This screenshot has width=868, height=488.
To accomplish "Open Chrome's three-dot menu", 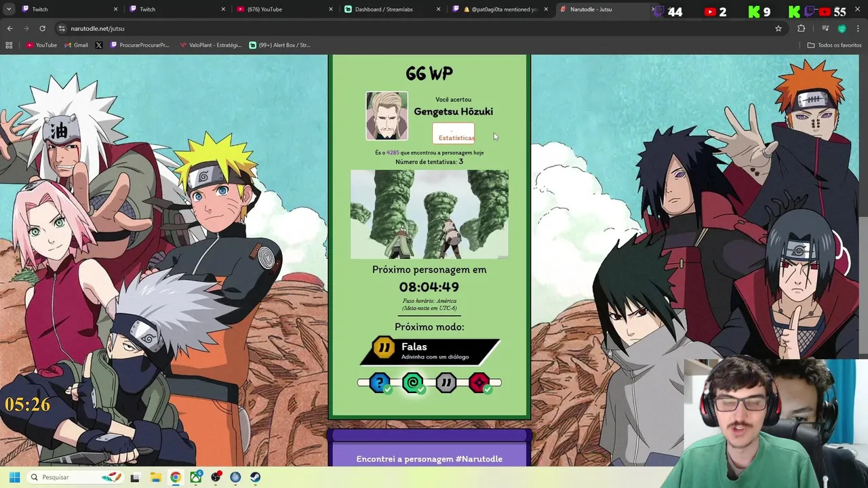I will (x=858, y=28).
